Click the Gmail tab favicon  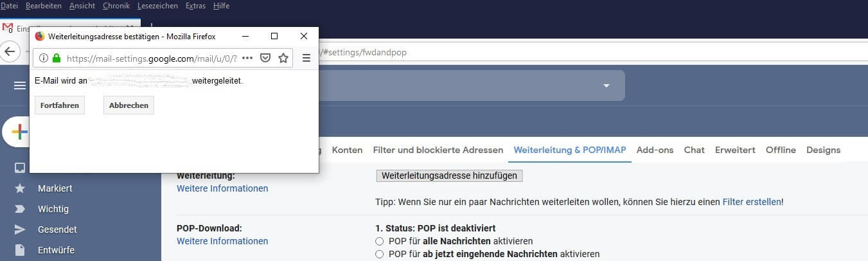coord(8,28)
